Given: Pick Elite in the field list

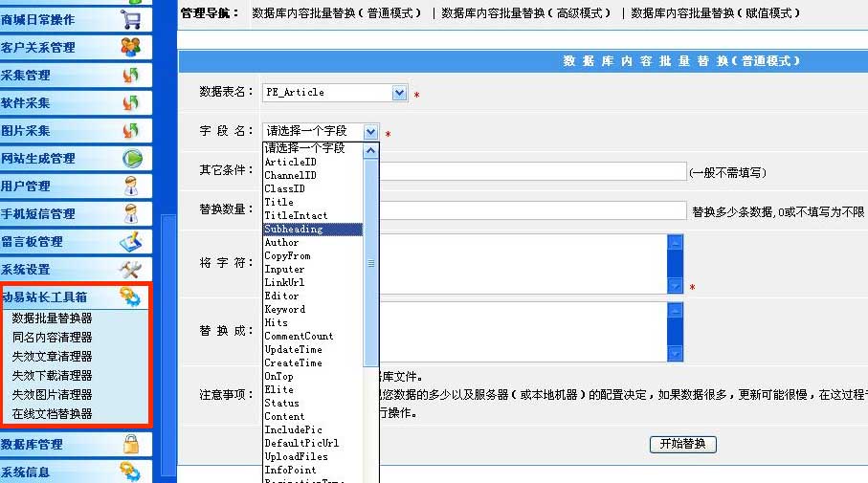Looking at the screenshot, I should [x=313, y=389].
